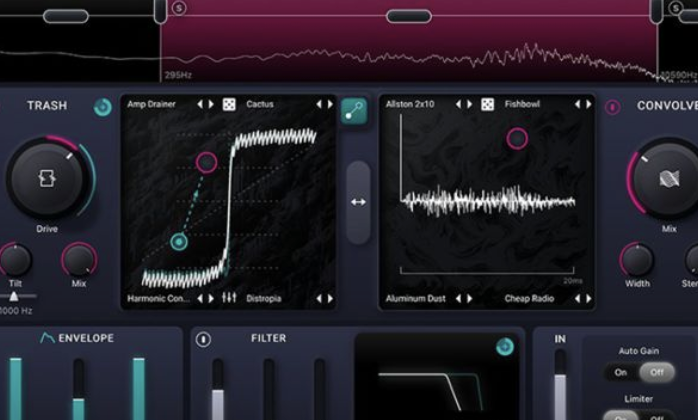Next impulse arrow for Cheap Radio
698x420 pixels.
588,298
